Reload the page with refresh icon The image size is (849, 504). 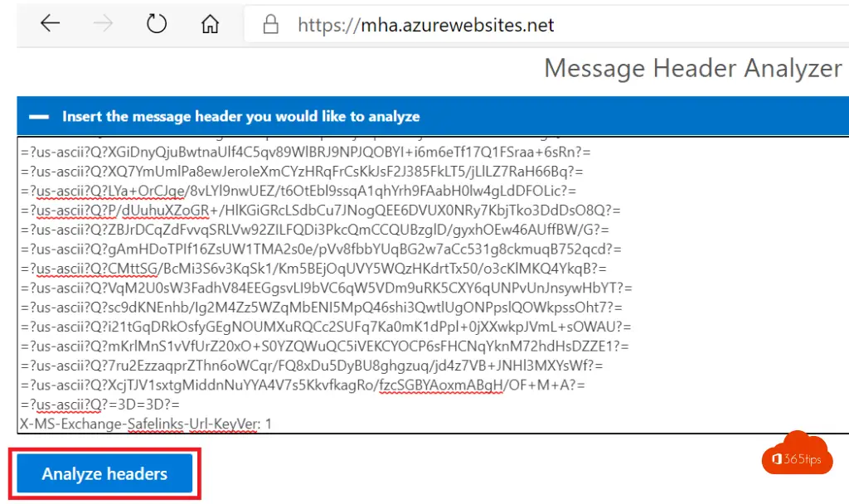click(x=157, y=23)
